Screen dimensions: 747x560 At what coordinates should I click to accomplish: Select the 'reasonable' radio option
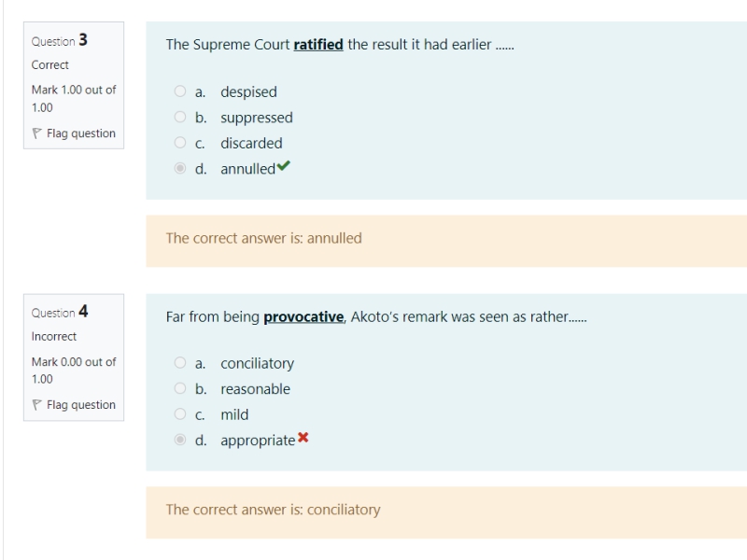pos(179,389)
